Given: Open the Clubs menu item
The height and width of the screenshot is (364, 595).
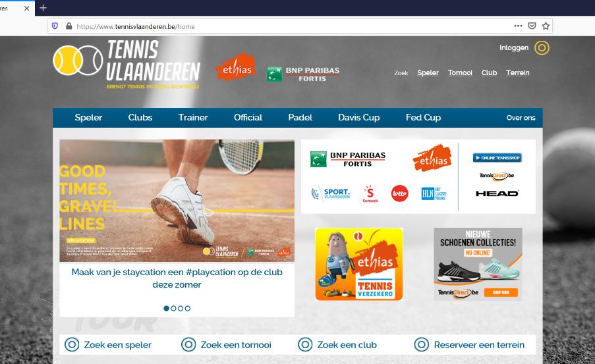Looking at the screenshot, I should click(140, 118).
